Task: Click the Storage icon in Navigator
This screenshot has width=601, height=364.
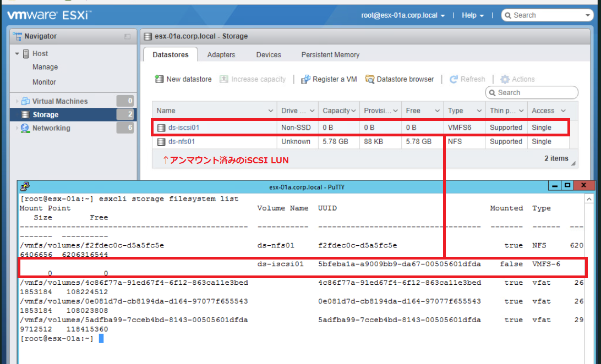Action: point(25,115)
